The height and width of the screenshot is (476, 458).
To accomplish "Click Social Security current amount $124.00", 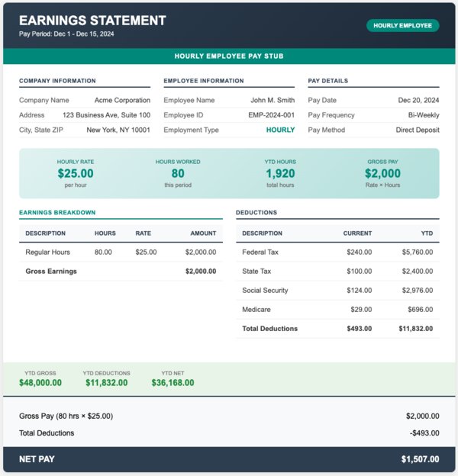I will pos(360,291).
